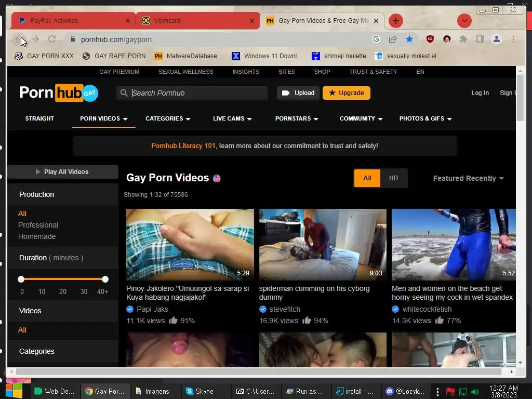Open the profile avatar icon
532x399 pixels.
(x=496, y=39)
